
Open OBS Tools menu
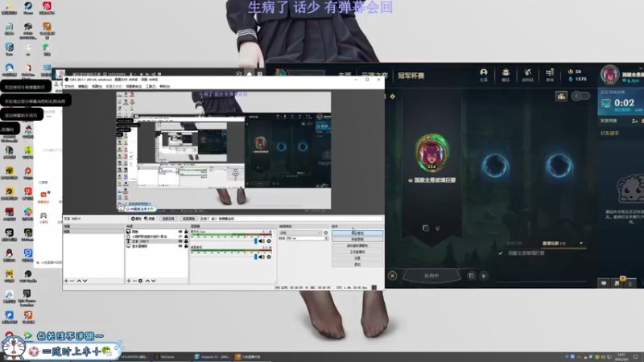coord(151,87)
